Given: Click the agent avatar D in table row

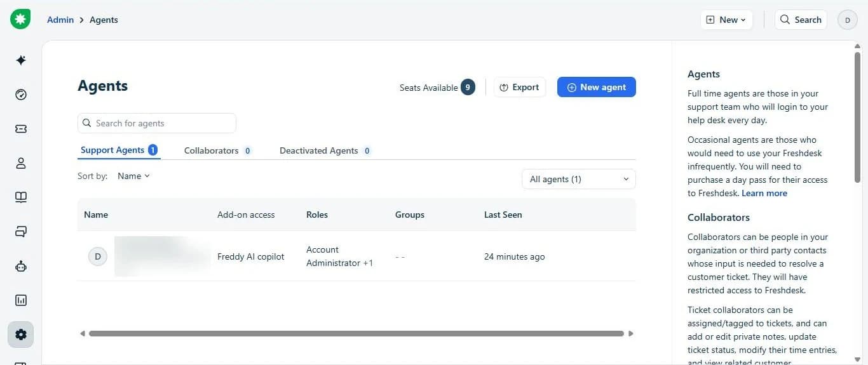Looking at the screenshot, I should click(97, 256).
